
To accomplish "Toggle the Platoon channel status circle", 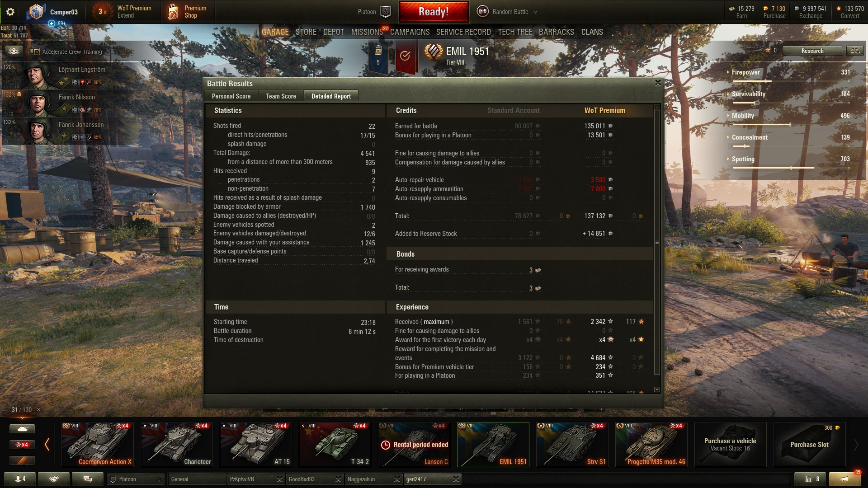I will (159, 479).
